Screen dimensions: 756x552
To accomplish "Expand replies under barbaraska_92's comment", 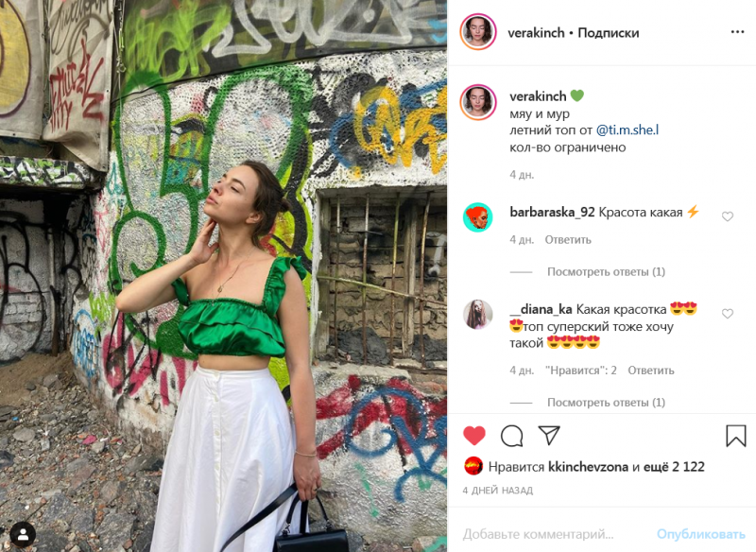I will click(606, 272).
